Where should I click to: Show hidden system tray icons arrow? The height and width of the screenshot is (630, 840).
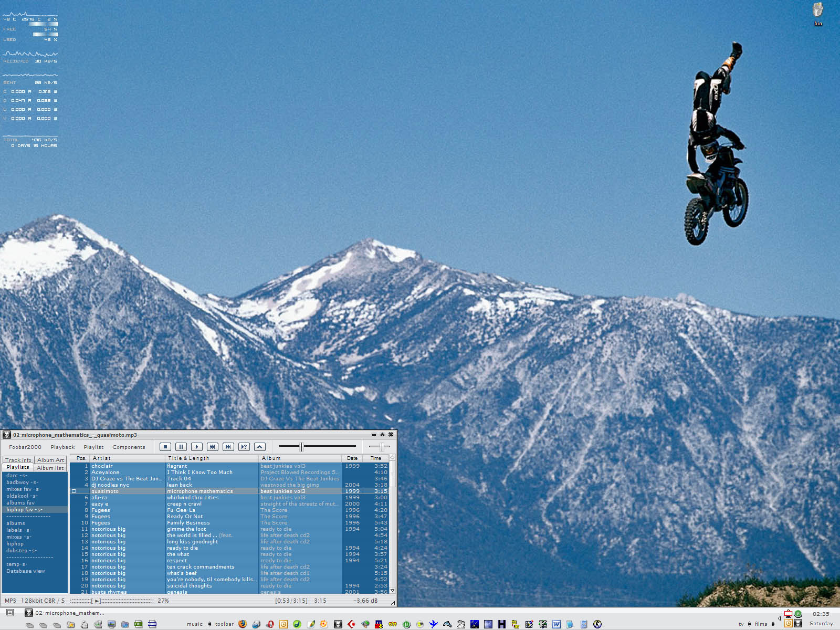coord(779,618)
